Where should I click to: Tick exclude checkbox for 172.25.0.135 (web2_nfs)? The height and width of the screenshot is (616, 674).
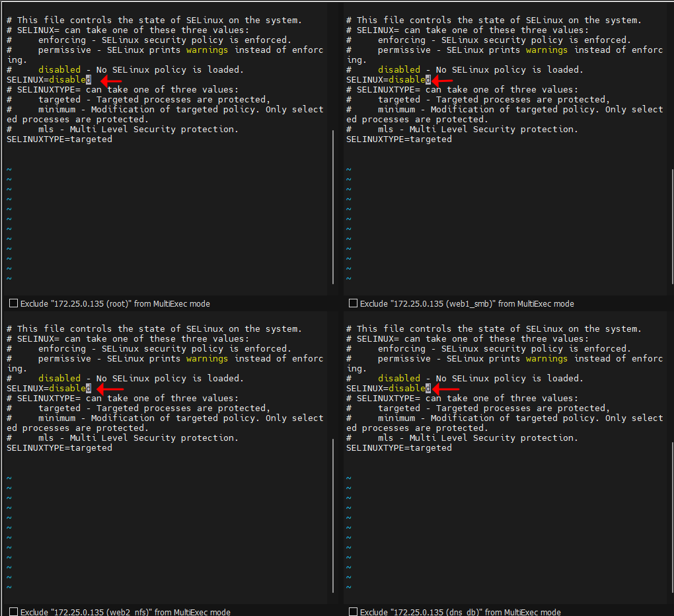pyautogui.click(x=14, y=611)
